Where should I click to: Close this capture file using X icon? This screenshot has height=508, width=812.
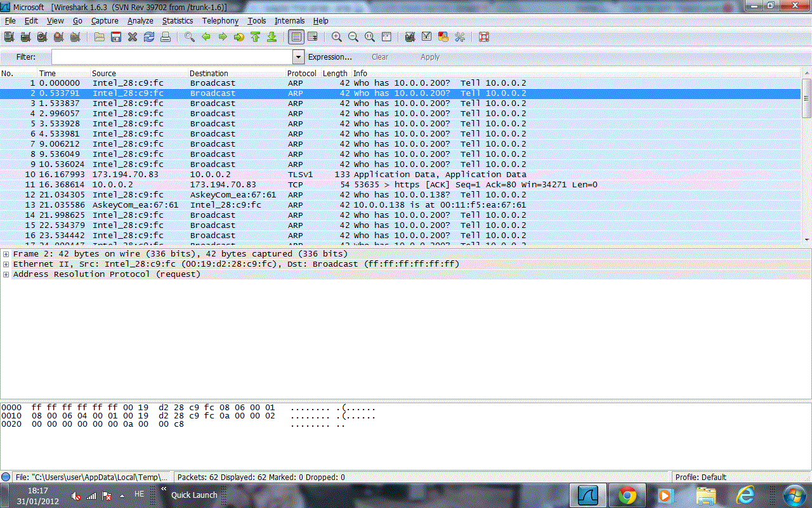(x=133, y=37)
